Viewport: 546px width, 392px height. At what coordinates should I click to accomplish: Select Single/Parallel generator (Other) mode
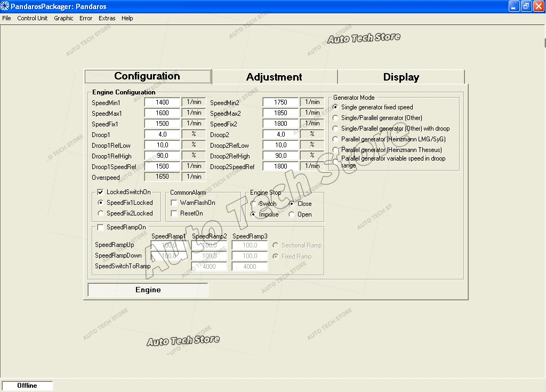point(335,118)
